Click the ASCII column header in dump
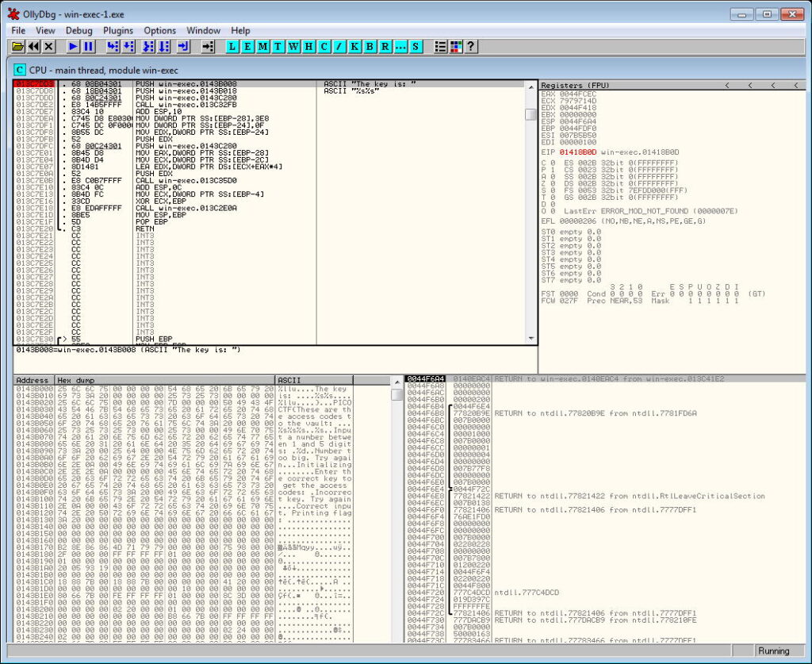The width and height of the screenshot is (812, 664). click(314, 380)
